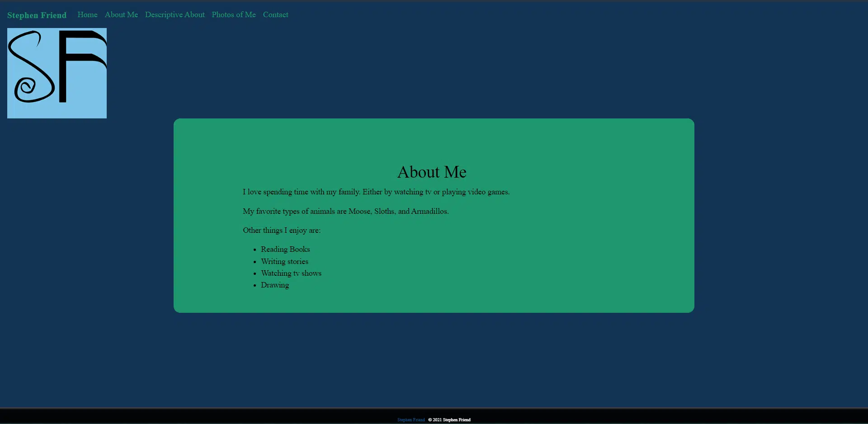
Task: Click the 'Other things I enjoy are' line
Action: 281,230
